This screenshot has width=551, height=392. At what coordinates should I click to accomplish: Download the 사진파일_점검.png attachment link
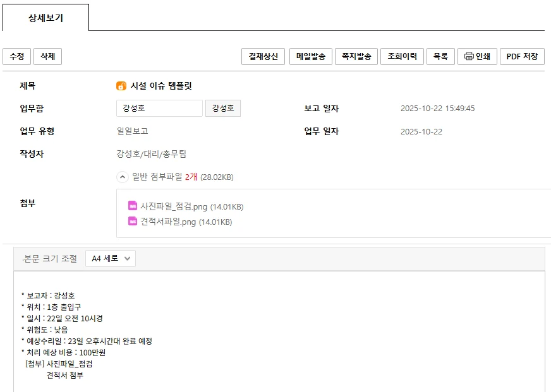click(174, 206)
